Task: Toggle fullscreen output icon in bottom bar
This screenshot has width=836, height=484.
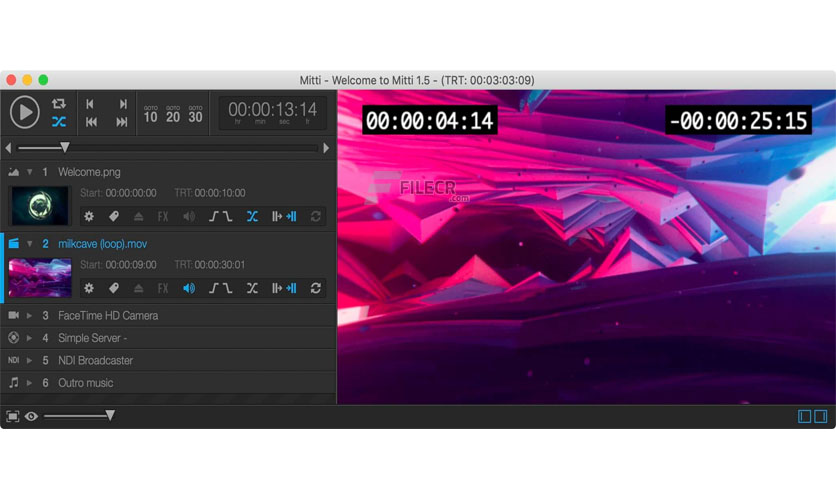Action: [12, 416]
